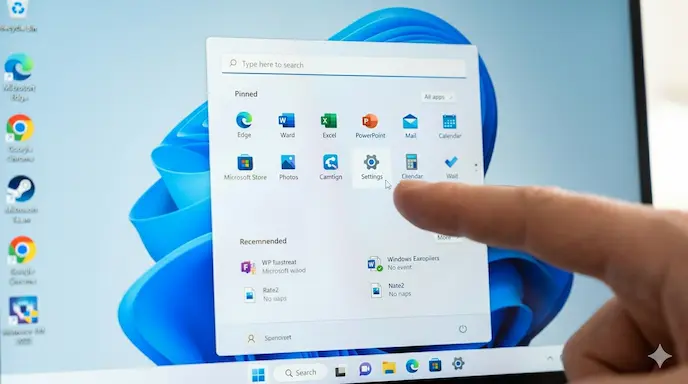
Task: Select the bottom desktop shortcut below Chrome
Action: pos(24,320)
